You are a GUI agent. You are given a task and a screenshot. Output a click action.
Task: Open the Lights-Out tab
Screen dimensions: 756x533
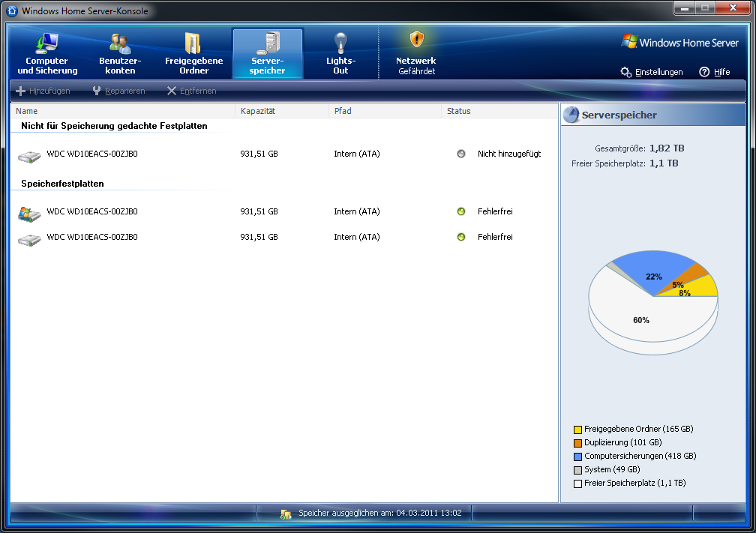click(x=340, y=53)
